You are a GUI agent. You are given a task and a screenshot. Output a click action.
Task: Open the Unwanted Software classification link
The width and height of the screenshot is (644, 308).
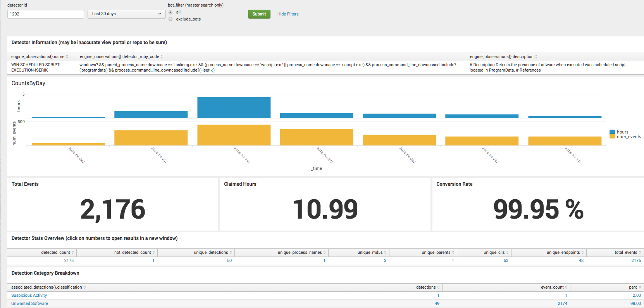coord(29,304)
